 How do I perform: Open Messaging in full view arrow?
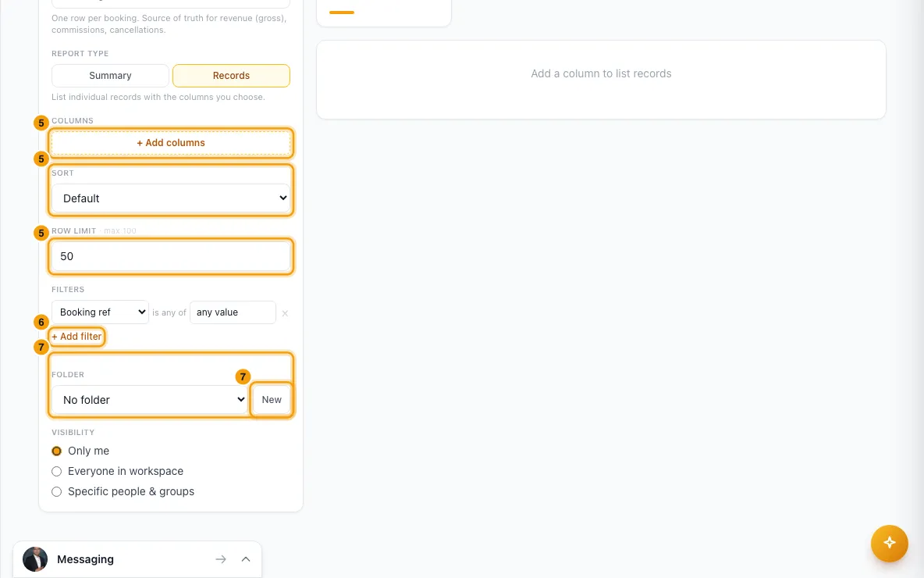tap(221, 559)
